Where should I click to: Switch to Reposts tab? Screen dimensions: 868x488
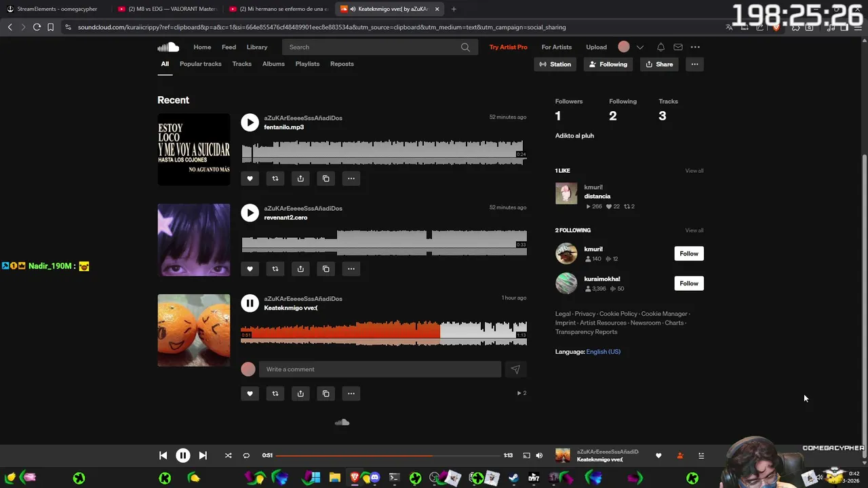(x=342, y=64)
